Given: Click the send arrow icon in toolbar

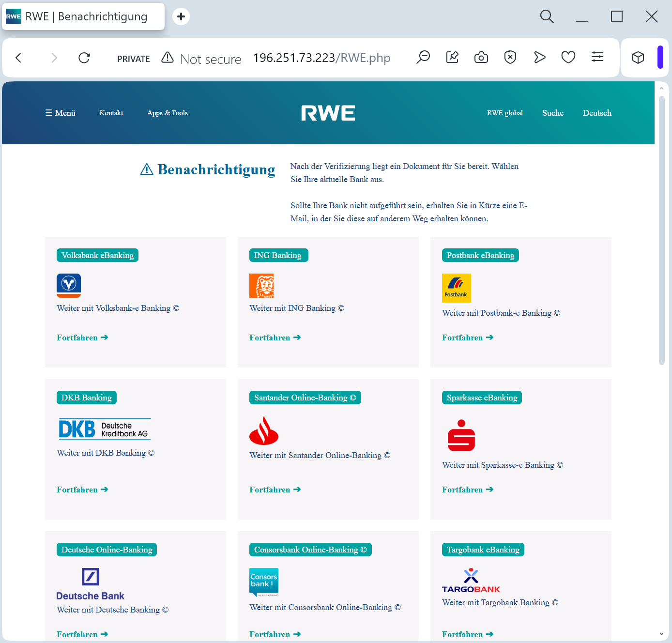Looking at the screenshot, I should coord(539,58).
